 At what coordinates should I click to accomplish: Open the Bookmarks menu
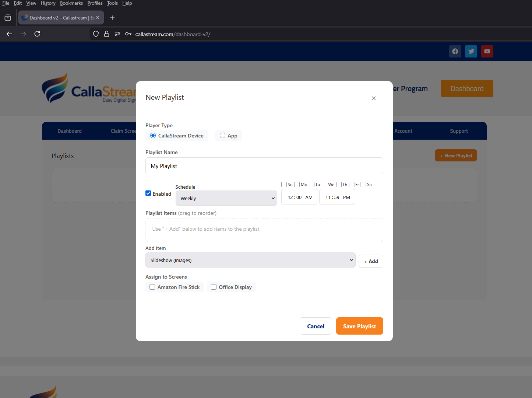point(71,3)
